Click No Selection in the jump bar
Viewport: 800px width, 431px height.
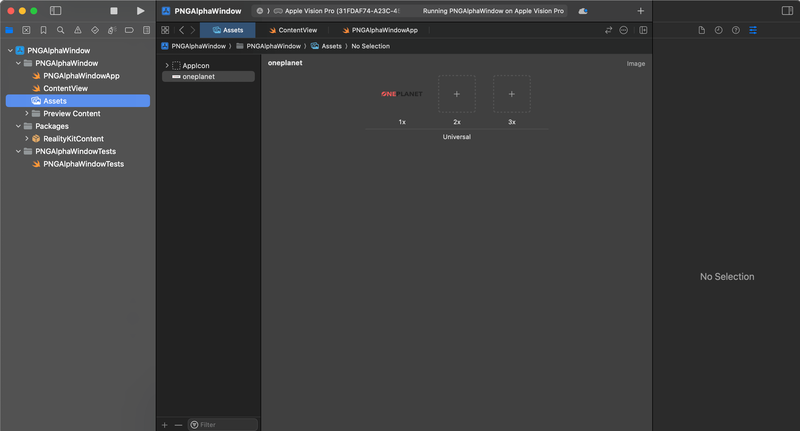pos(370,46)
